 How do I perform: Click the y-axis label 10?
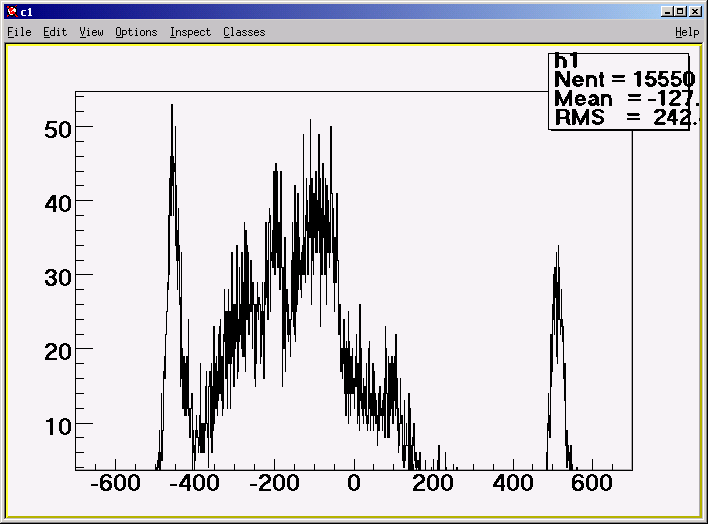click(58, 426)
